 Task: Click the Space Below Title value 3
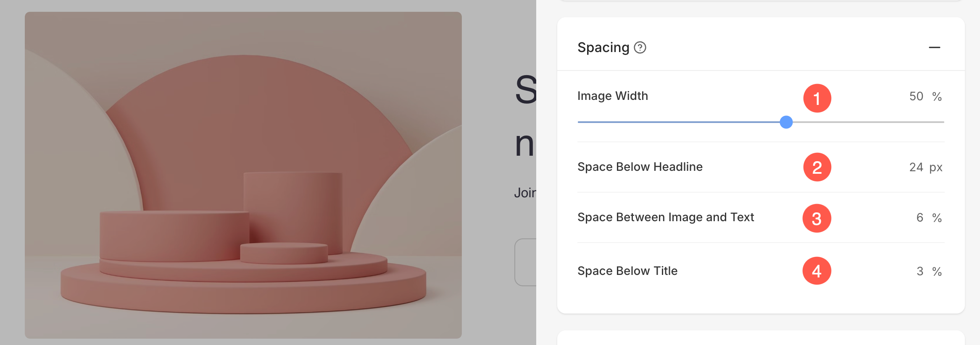(x=920, y=271)
